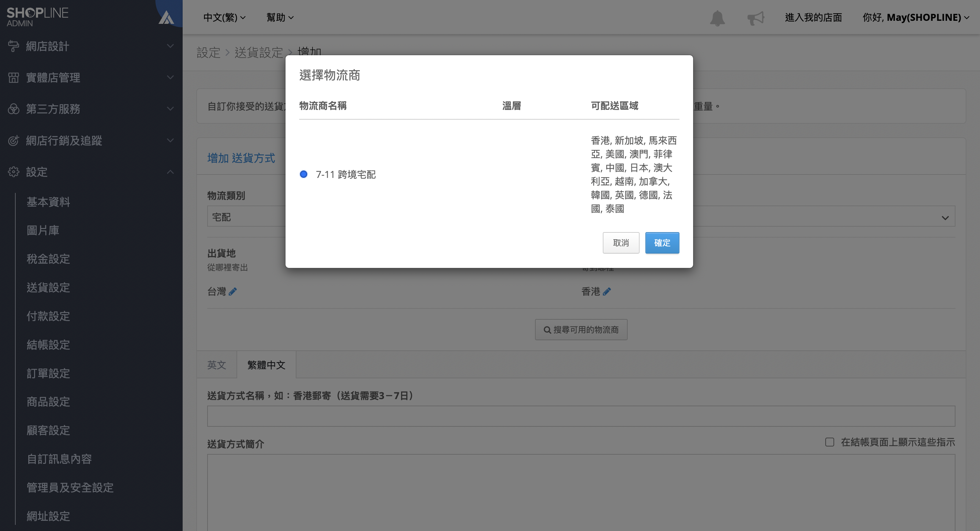Select the 7-11 跨境宅配 radio button
This screenshot has height=531, width=980.
point(304,175)
